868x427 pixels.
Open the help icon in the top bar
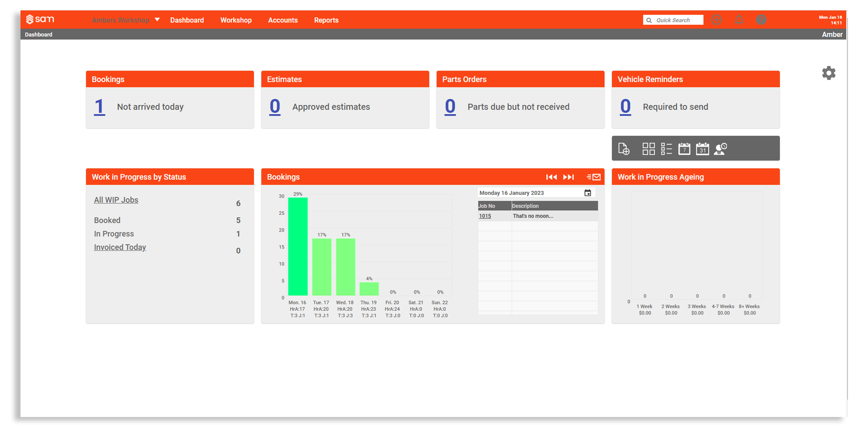pyautogui.click(x=761, y=20)
